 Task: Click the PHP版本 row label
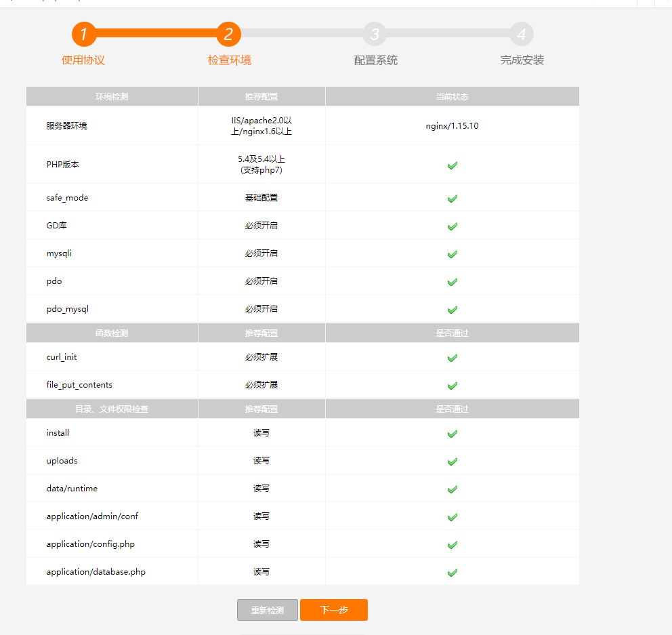[62, 164]
